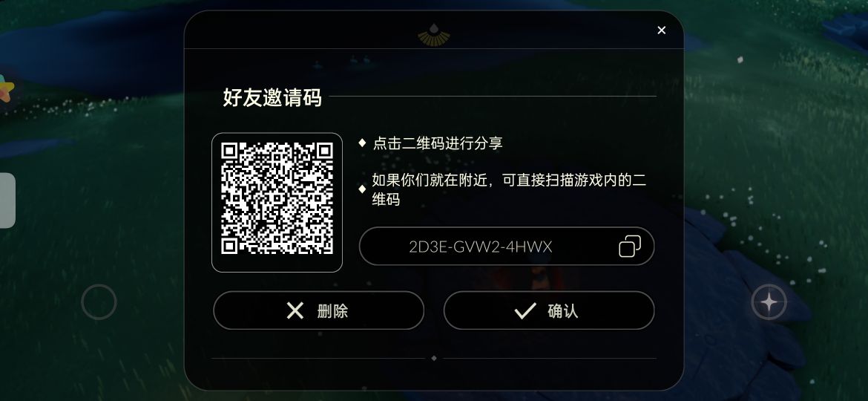Click the 删除 button label
The height and width of the screenshot is (401, 868).
(332, 310)
